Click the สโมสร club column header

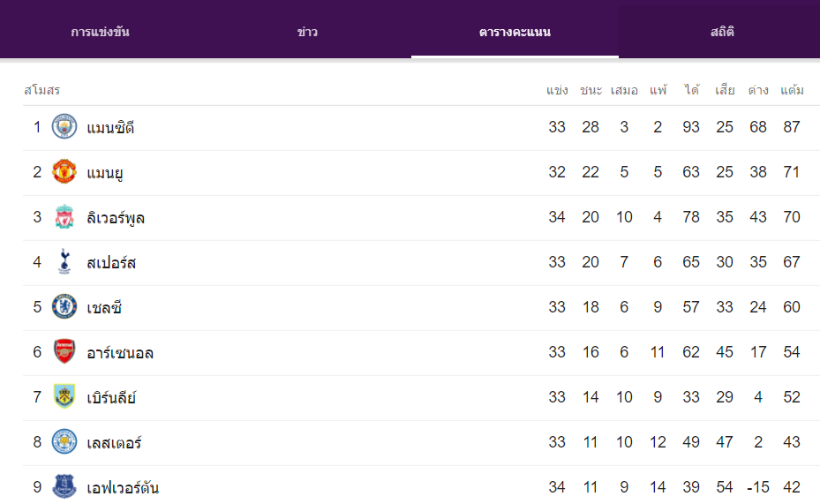(41, 90)
